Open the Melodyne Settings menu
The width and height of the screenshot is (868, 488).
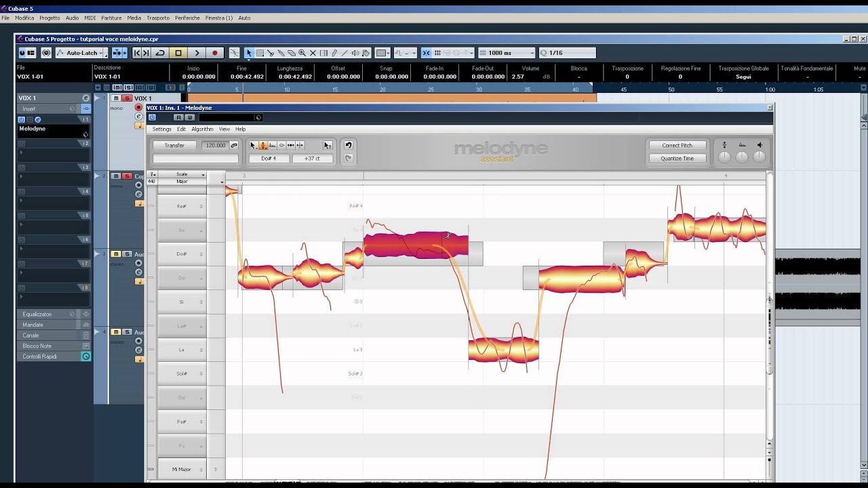pos(161,129)
